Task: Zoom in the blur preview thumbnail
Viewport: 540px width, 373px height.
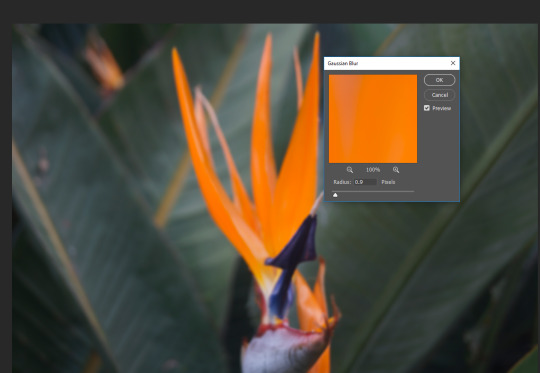Action: [396, 170]
